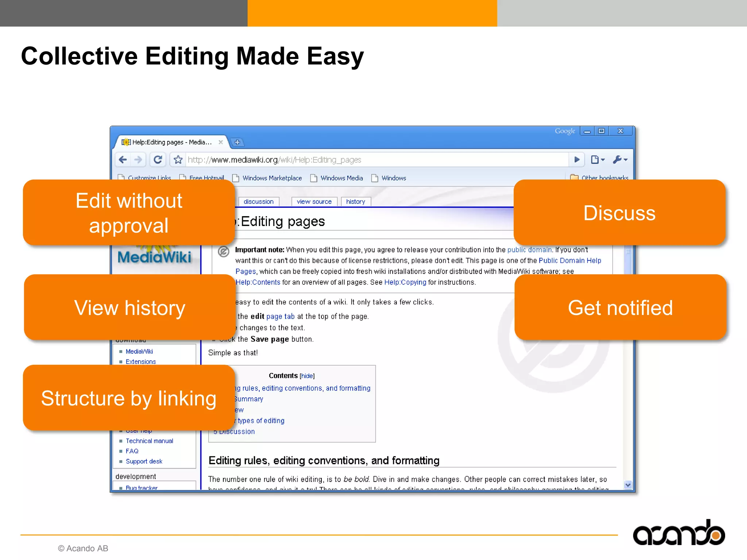The width and height of the screenshot is (747, 560).
Task: Click the View history callout
Action: coord(130,308)
